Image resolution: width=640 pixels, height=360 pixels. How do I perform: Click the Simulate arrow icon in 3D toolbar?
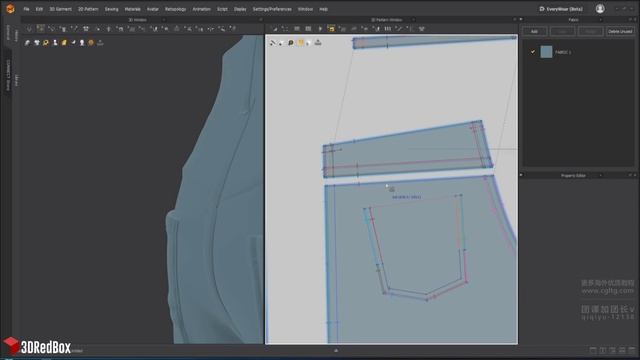29,29
